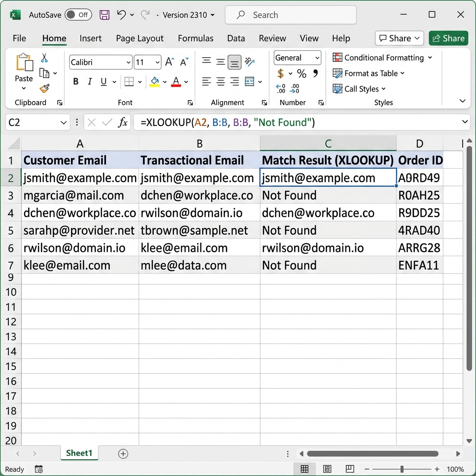Click zoom in plus button
Screen dimensions: 476x476
tap(437, 469)
